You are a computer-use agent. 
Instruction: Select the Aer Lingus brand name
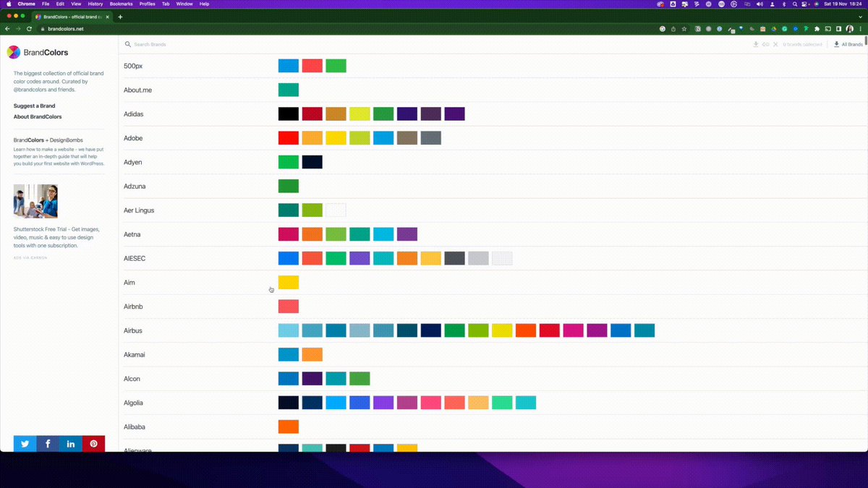[139, 210]
